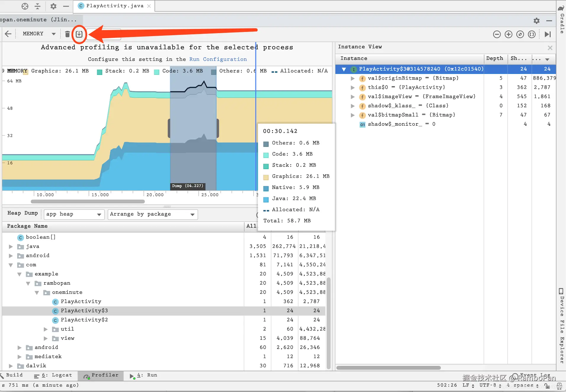Click the heap dump list vertical scrollbar
This screenshot has height=392, width=566.
pyautogui.click(x=329, y=323)
